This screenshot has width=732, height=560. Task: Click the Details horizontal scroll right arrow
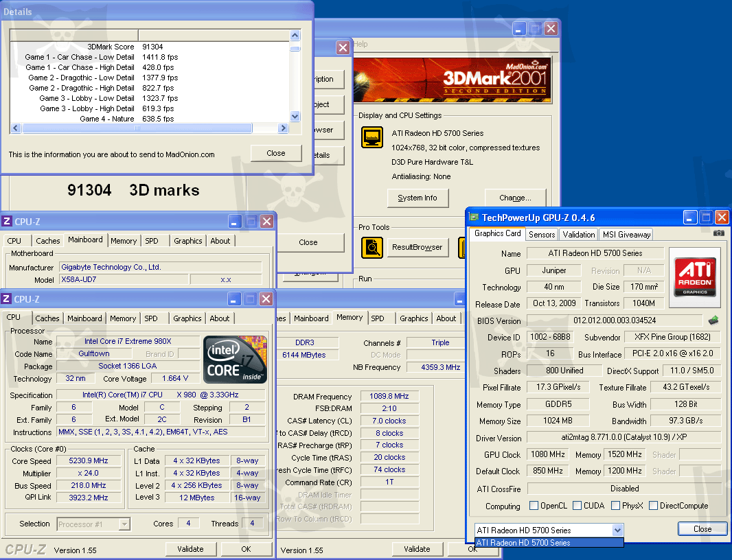[x=283, y=128]
